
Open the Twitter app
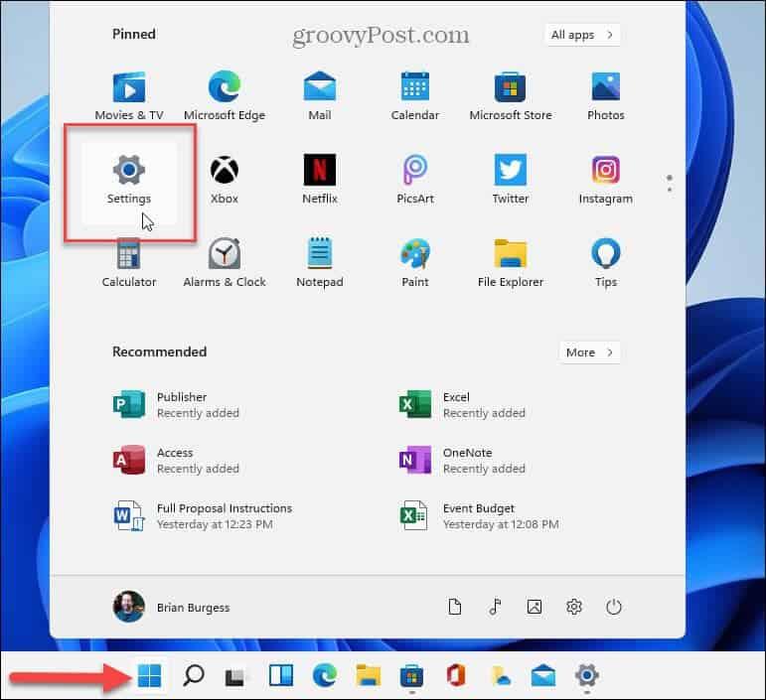point(511,181)
